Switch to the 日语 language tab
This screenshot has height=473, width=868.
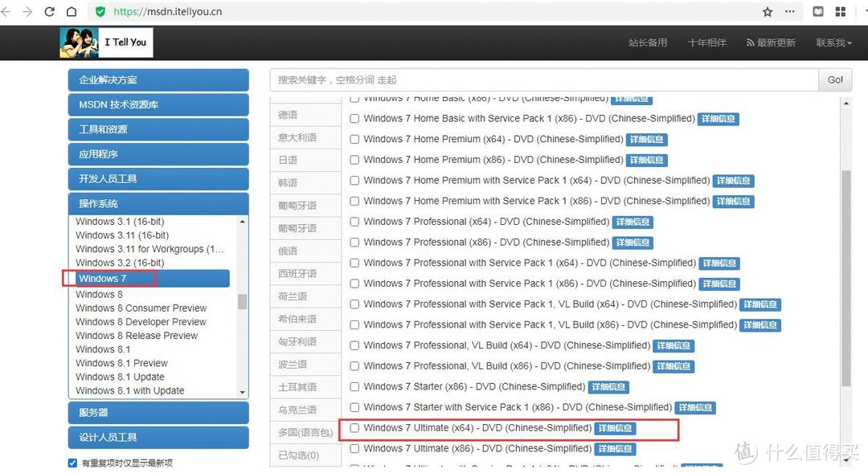click(x=305, y=160)
